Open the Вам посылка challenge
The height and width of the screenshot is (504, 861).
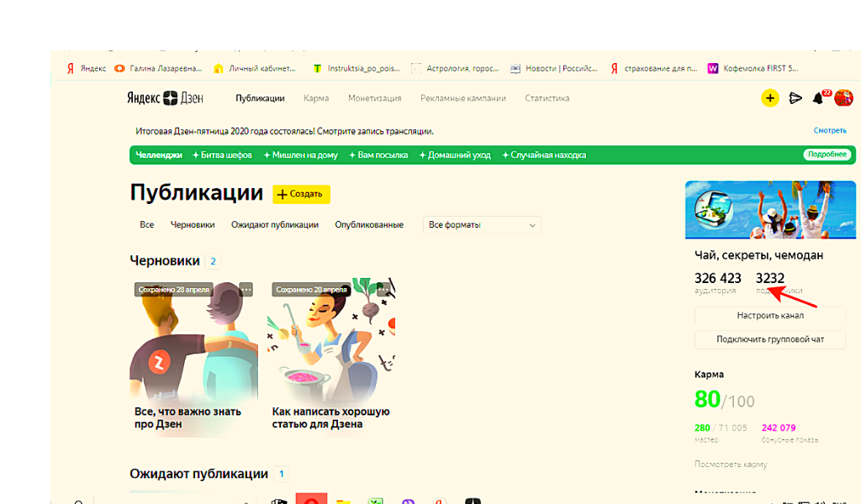378,155
